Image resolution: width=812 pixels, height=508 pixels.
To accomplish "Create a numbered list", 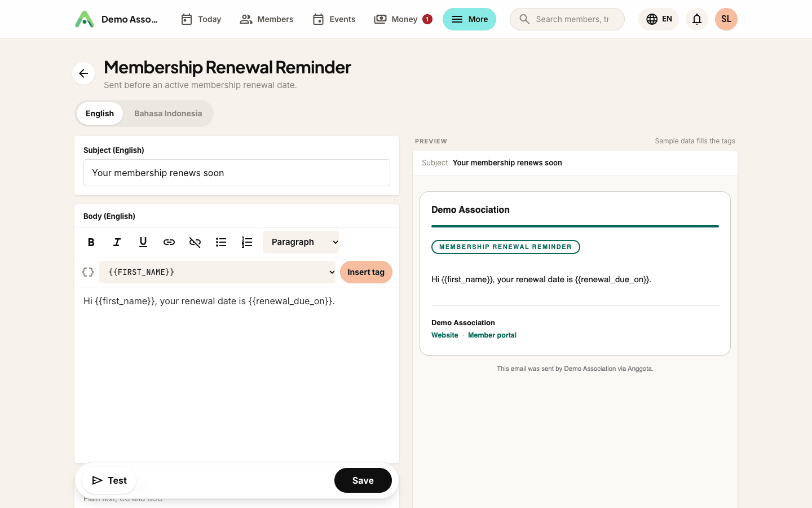I will point(247,242).
